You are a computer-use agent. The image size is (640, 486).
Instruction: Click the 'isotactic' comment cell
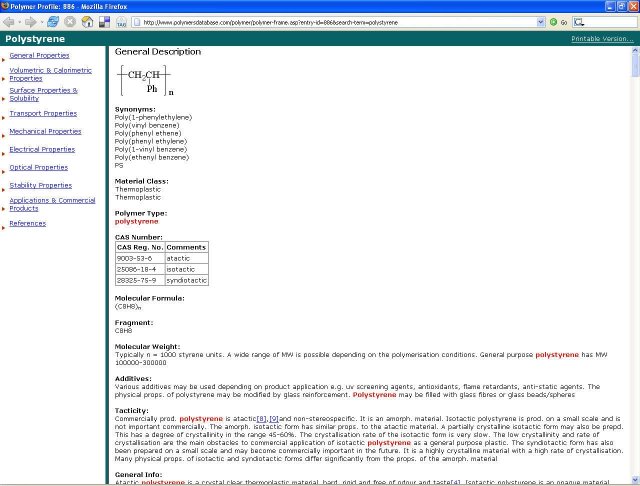point(187,269)
